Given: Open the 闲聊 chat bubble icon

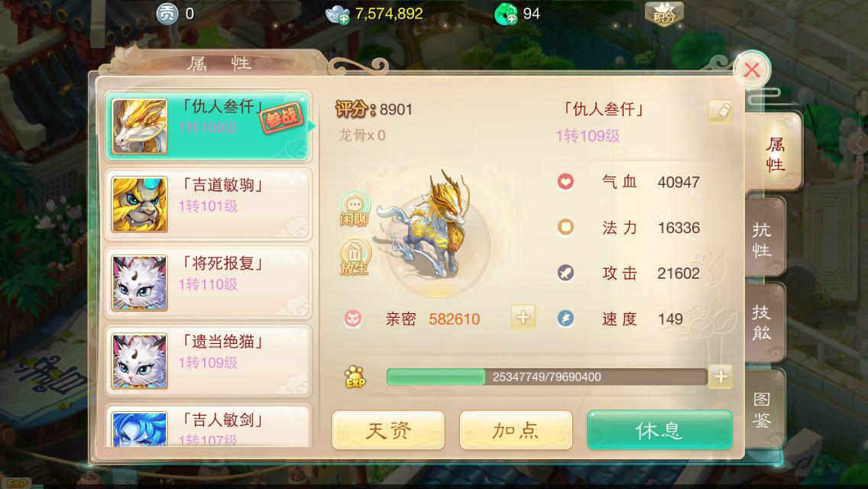Looking at the screenshot, I should tap(355, 209).
